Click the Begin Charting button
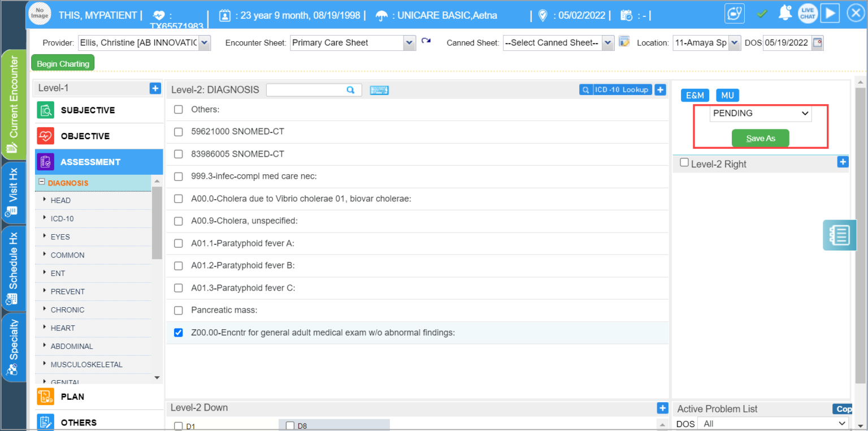Image resolution: width=868 pixels, height=431 pixels. (62, 63)
